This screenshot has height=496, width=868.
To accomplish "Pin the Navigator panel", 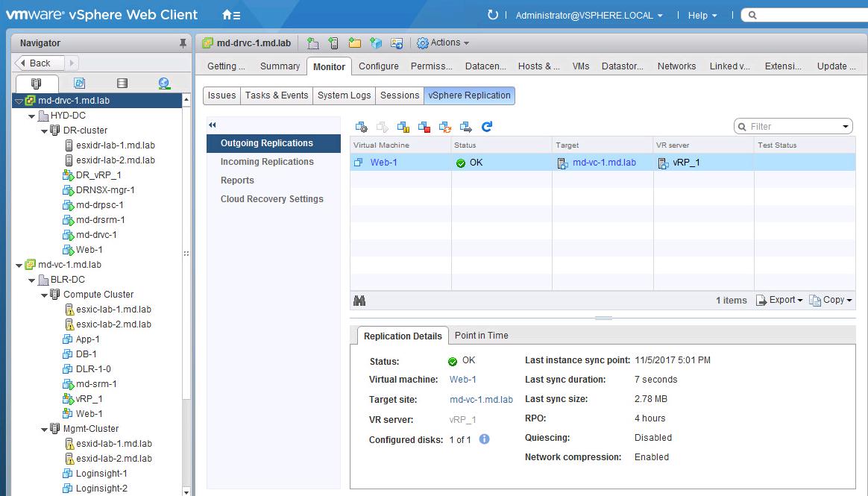I will (183, 43).
